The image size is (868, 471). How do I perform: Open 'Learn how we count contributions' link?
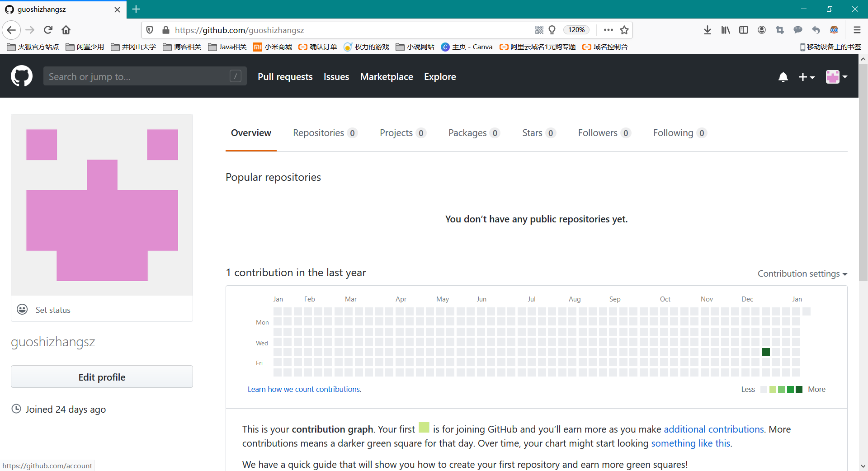304,389
